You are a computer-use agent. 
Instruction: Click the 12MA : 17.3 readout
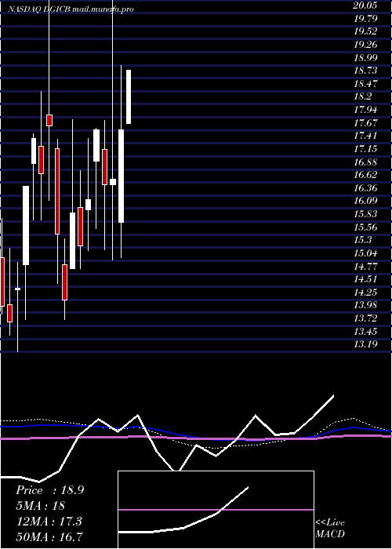(x=49, y=522)
